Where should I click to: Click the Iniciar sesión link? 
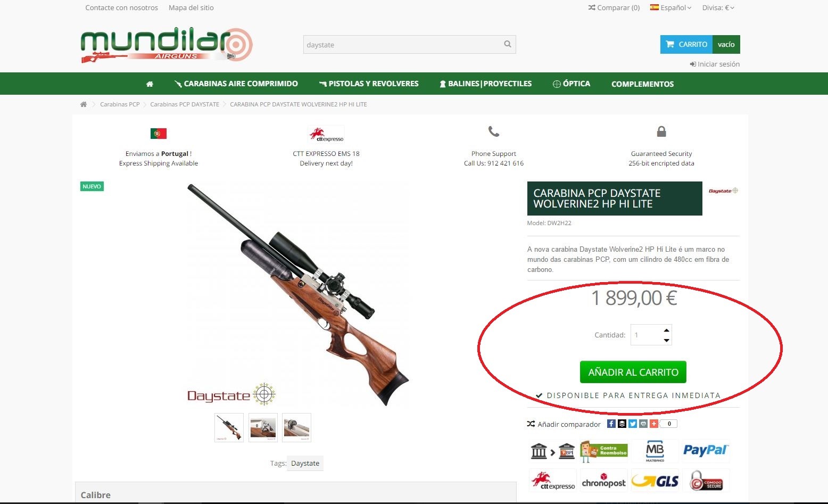point(715,64)
